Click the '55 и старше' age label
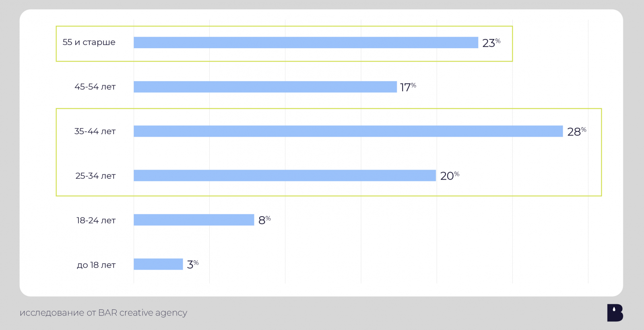The height and width of the screenshot is (330, 644). pyautogui.click(x=89, y=42)
